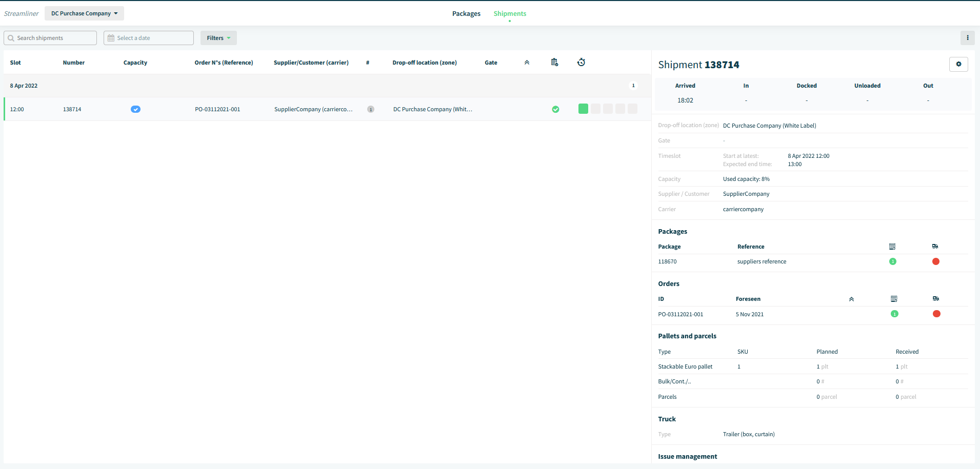
Task: Click the truck icon in Orders header
Action: click(936, 299)
